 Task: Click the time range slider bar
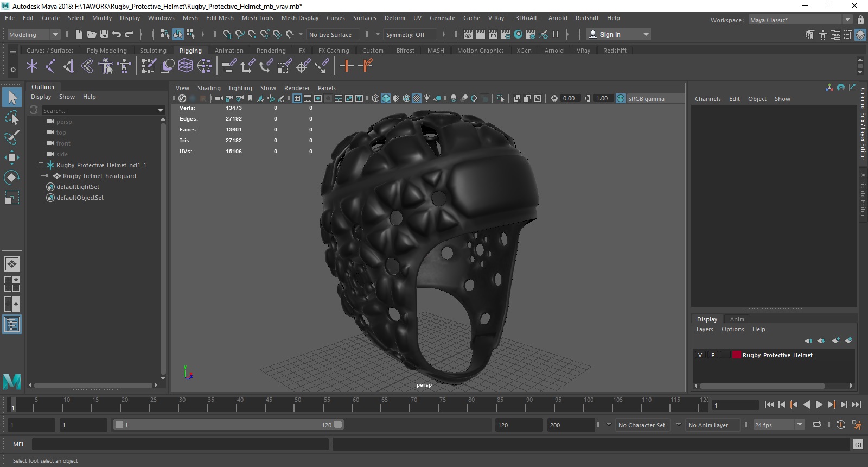[229, 425]
